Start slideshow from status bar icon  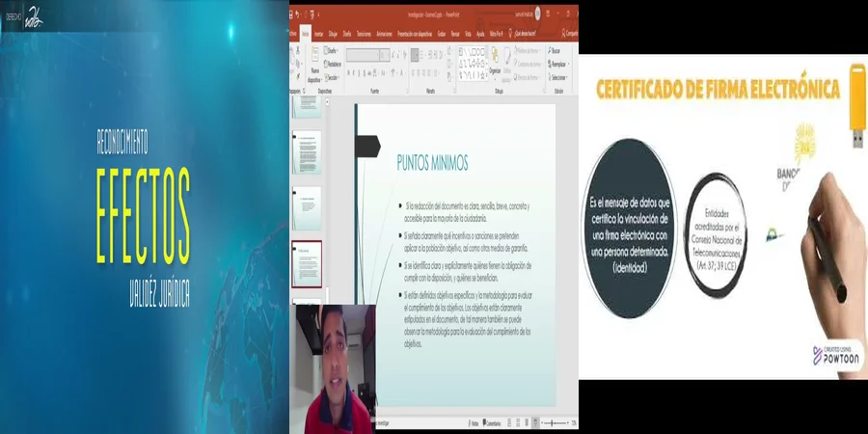535,423
